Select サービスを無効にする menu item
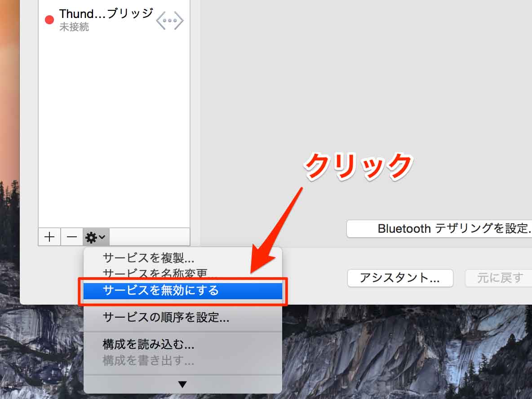The height and width of the screenshot is (399, 532). click(182, 291)
